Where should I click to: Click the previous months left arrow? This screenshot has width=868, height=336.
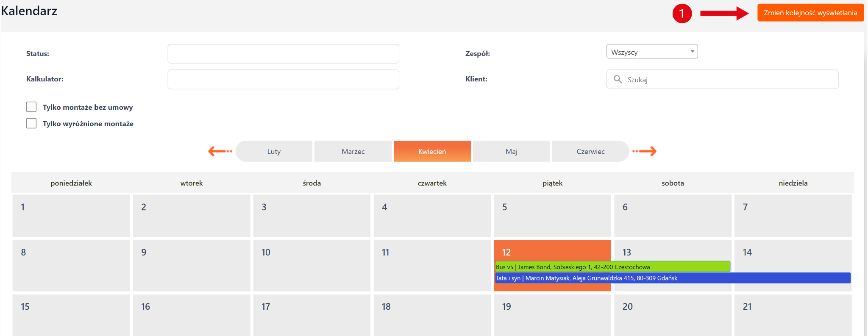coord(220,151)
